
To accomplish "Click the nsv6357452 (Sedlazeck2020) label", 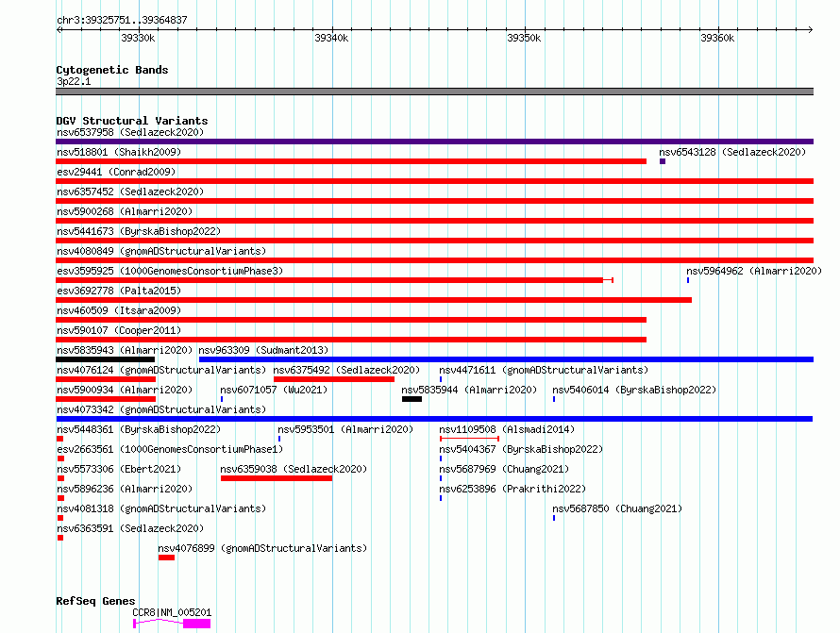I will coord(130,192).
